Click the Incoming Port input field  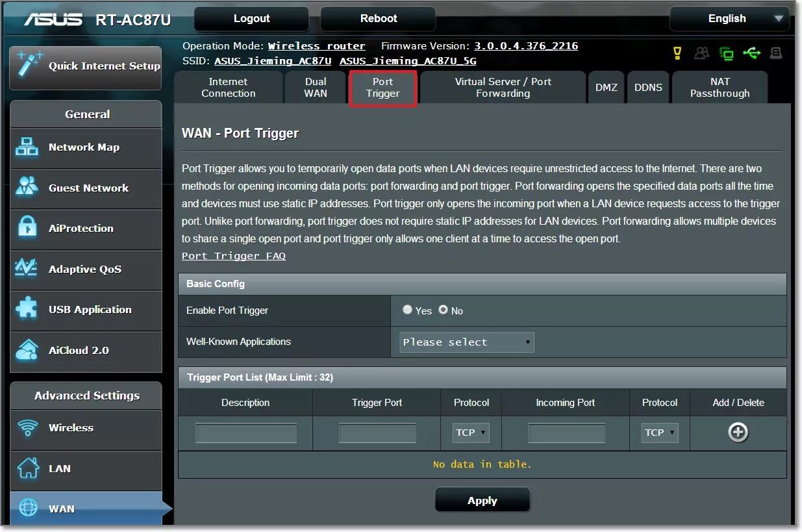(566, 433)
